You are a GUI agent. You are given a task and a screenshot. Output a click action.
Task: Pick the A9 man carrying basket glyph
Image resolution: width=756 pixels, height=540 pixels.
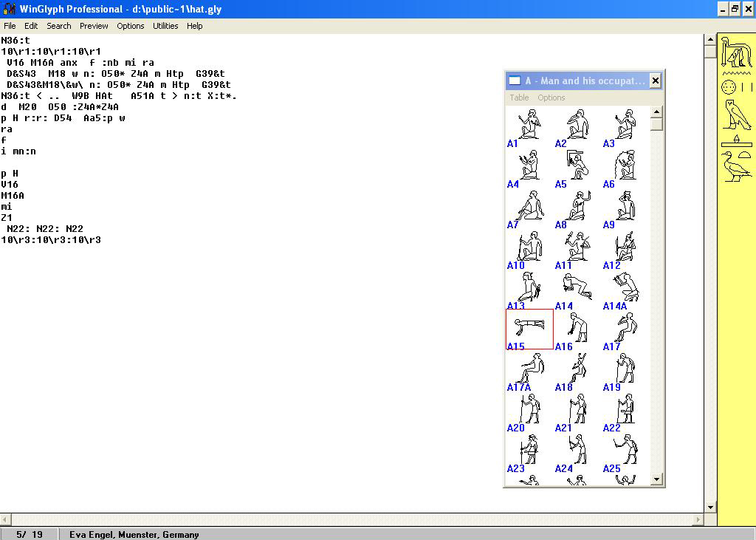pyautogui.click(x=625, y=205)
